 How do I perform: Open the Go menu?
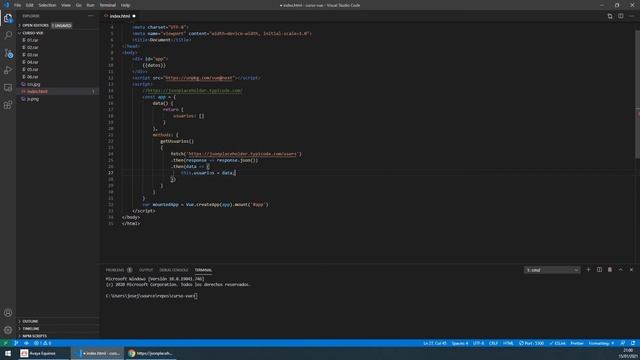pyautogui.click(x=79, y=5)
